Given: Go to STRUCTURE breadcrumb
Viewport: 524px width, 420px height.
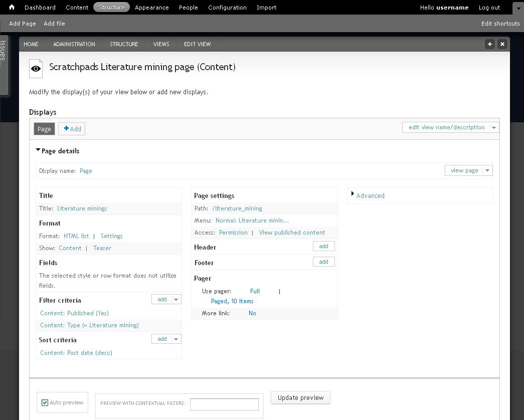Looking at the screenshot, I should pyautogui.click(x=124, y=44).
